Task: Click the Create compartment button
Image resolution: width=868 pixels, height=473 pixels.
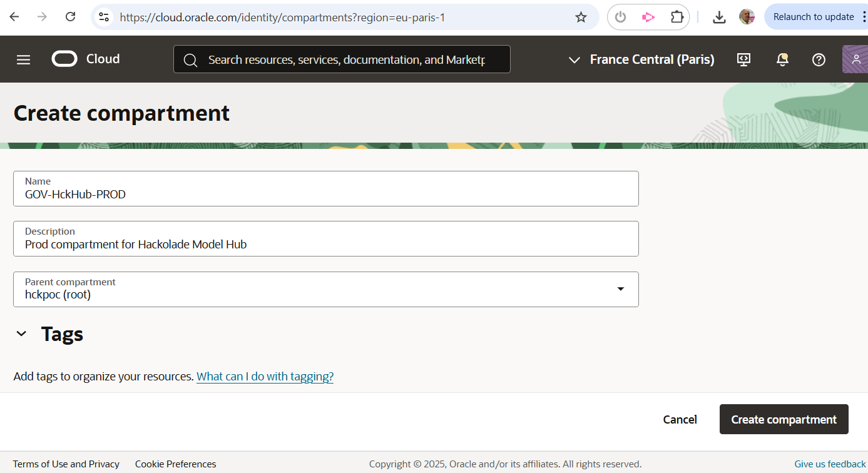Action: (x=784, y=419)
